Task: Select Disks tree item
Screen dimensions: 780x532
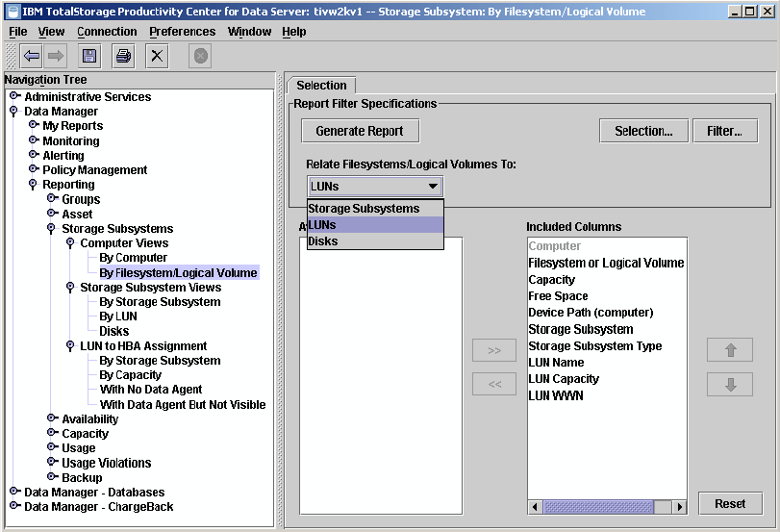Action: click(x=113, y=331)
